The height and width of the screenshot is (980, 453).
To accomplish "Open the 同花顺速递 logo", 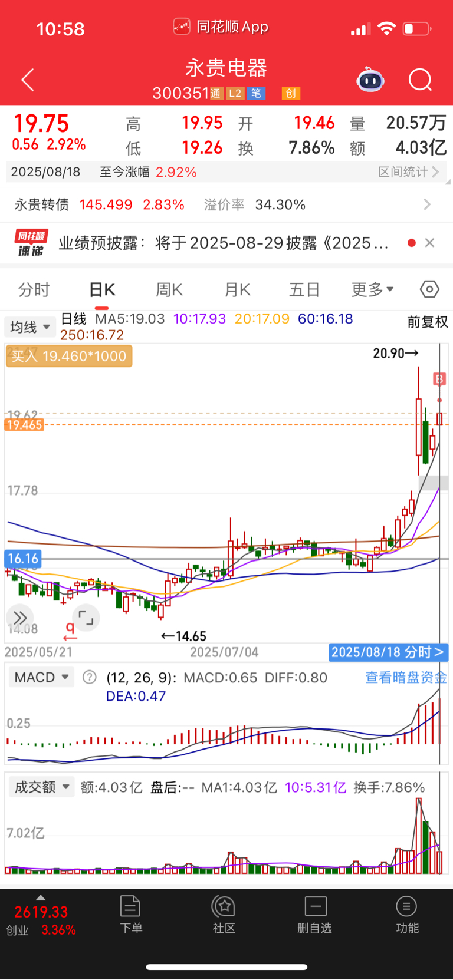I will [31, 243].
